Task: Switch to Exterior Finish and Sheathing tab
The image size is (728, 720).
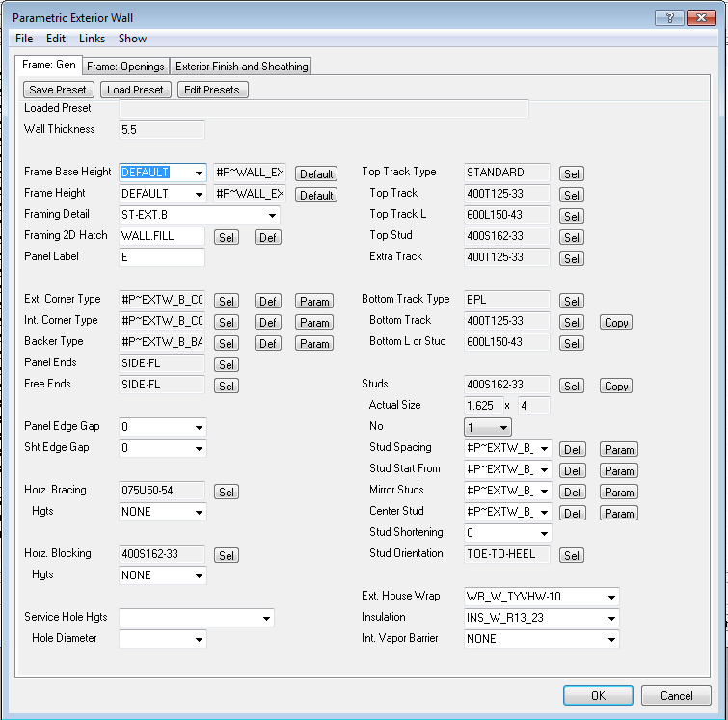Action: (x=241, y=67)
